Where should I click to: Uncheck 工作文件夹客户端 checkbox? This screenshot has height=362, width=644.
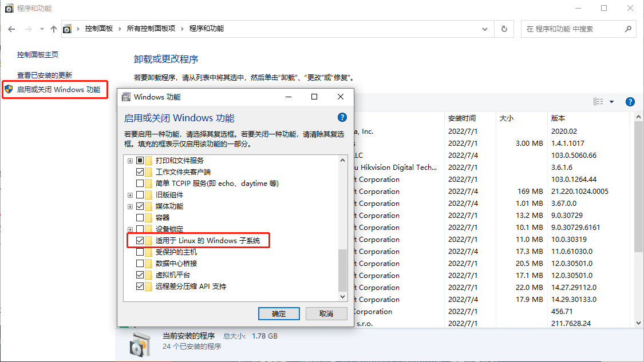[140, 172]
